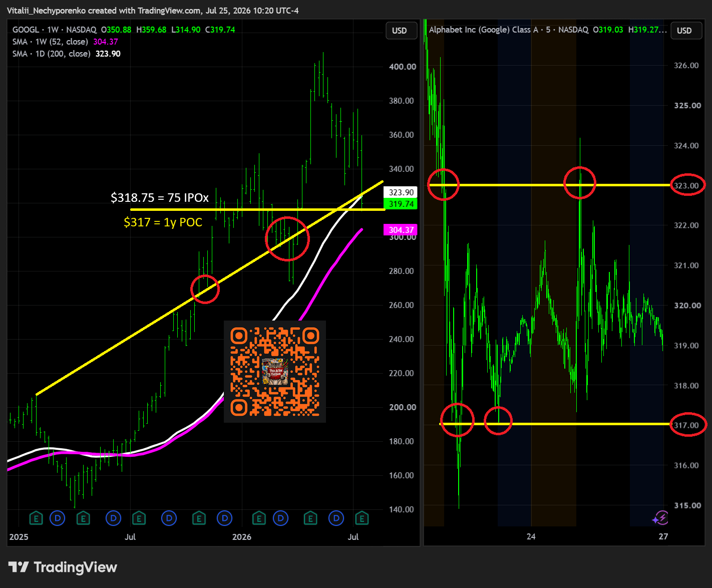Image resolution: width=712 pixels, height=588 pixels.
Task: Click the white 323.90 price tag on the axis
Action: pos(401,192)
